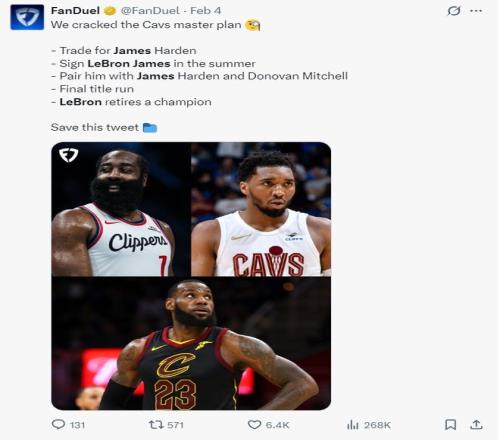Click the FanDuel profile avatar
Viewport: 500px width, 440px height.
click(27, 17)
